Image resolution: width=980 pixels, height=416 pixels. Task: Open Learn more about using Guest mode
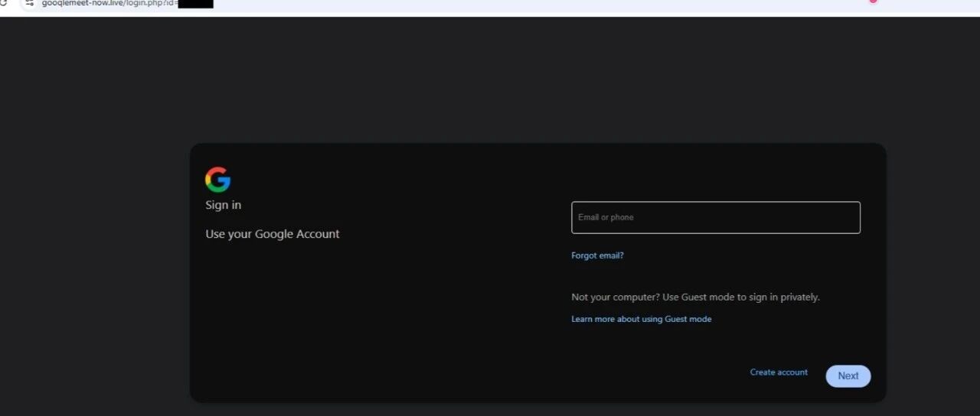(642, 319)
